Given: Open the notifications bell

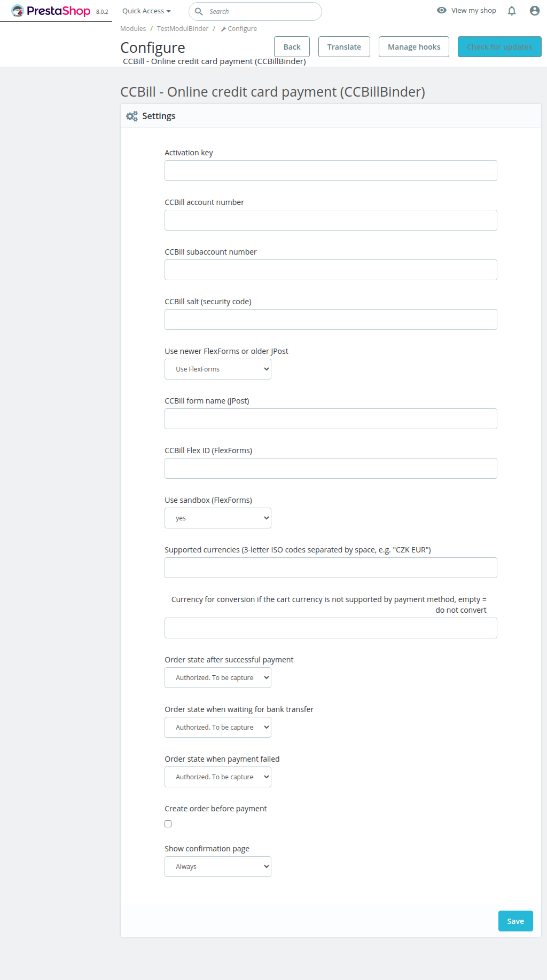Looking at the screenshot, I should click(x=512, y=11).
